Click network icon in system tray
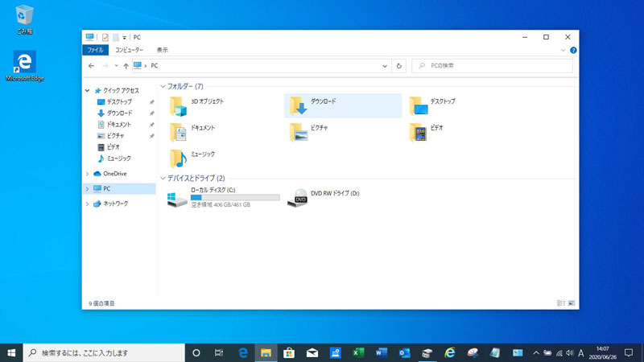The image size is (644, 362). click(559, 352)
